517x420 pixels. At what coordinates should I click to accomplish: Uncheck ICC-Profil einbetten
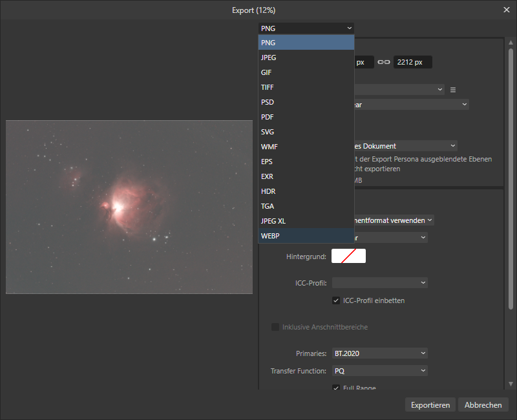click(x=336, y=300)
